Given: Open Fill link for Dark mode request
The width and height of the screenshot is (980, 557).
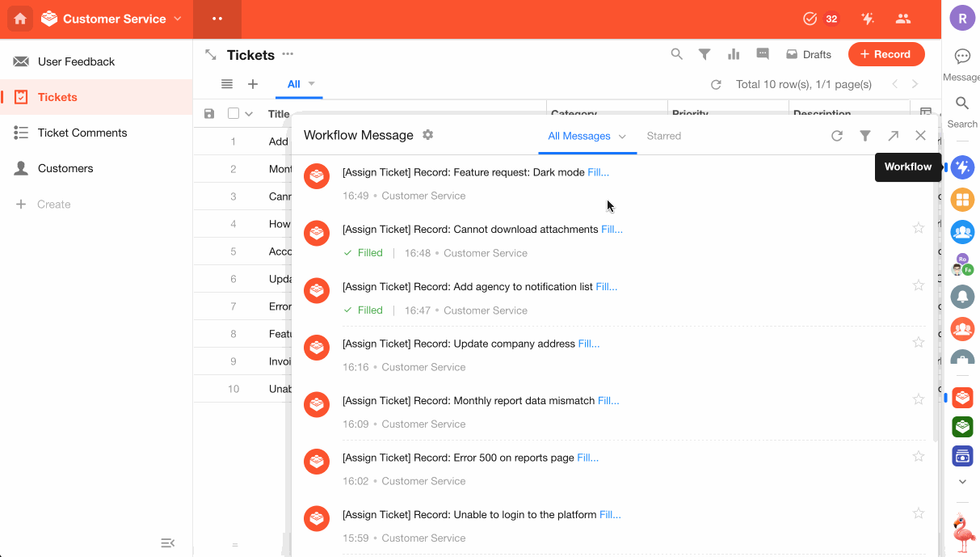Looking at the screenshot, I should pos(598,172).
